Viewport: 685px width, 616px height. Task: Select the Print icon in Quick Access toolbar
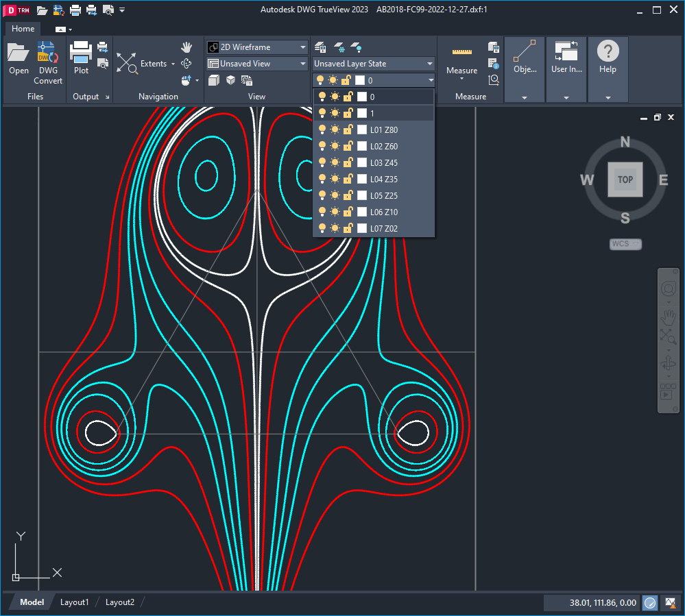(x=75, y=10)
